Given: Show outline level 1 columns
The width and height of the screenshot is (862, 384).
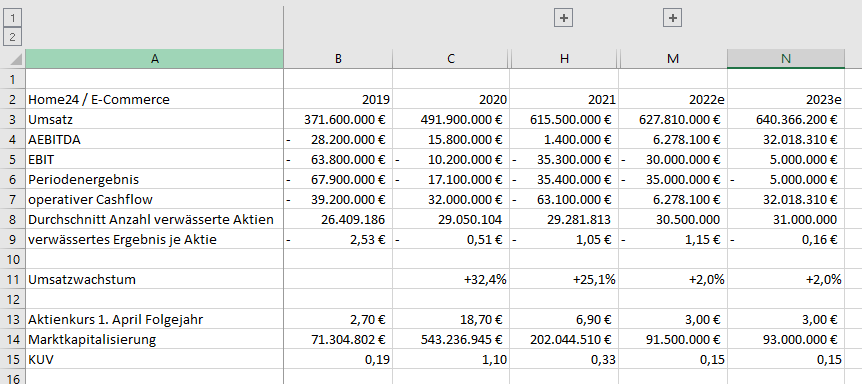Looking at the screenshot, I should point(12,18).
